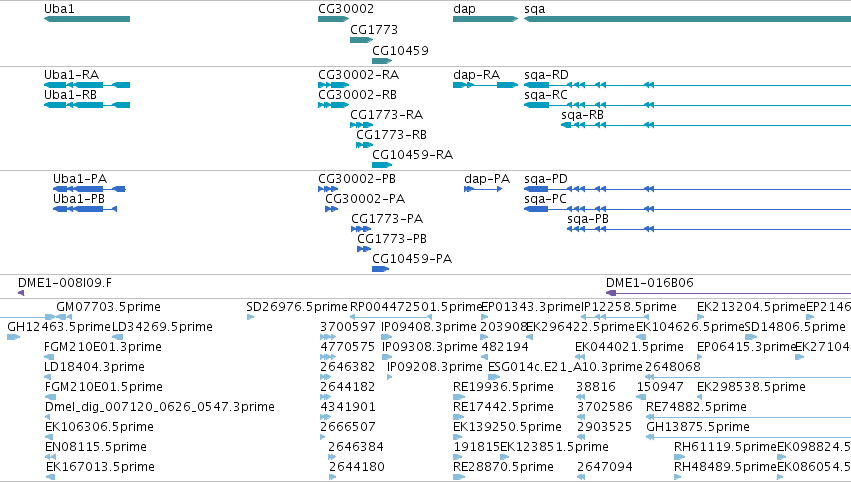Open the CG10459 gene label
This screenshot has height=482, width=851.
point(400,50)
